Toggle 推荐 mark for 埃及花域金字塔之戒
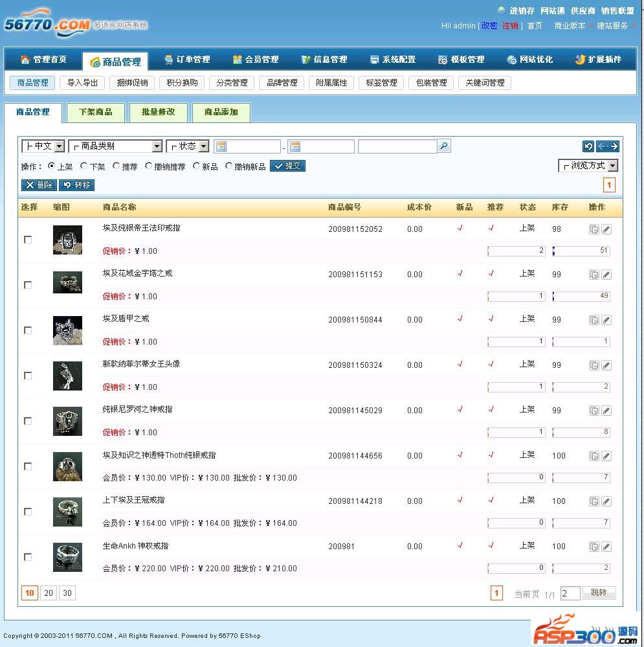Viewport: 644px width, 647px height. (491, 273)
